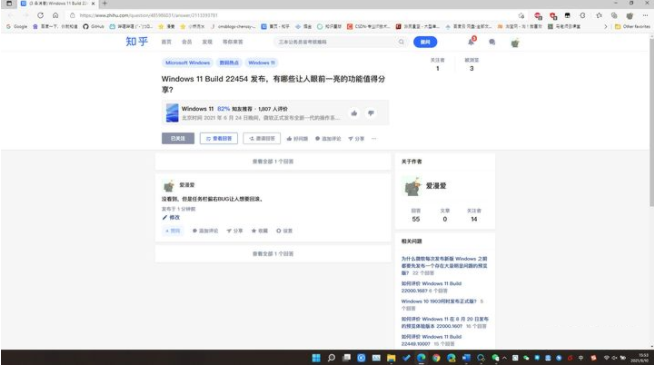Click the top view all 1 answer bar
The height and width of the screenshot is (365, 654).
pyautogui.click(x=273, y=161)
